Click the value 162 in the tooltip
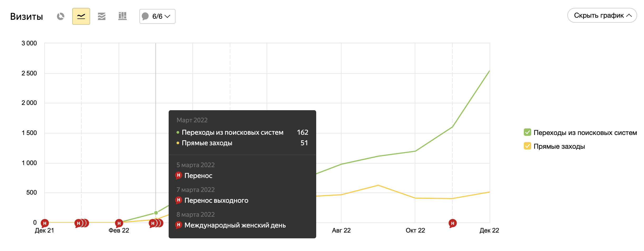 click(x=303, y=132)
